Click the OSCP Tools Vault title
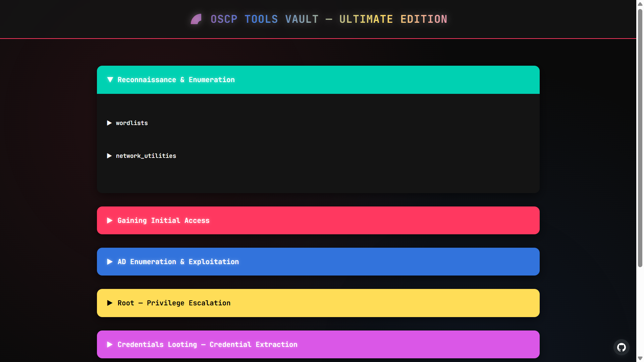This screenshot has height=362, width=644. tap(329, 19)
